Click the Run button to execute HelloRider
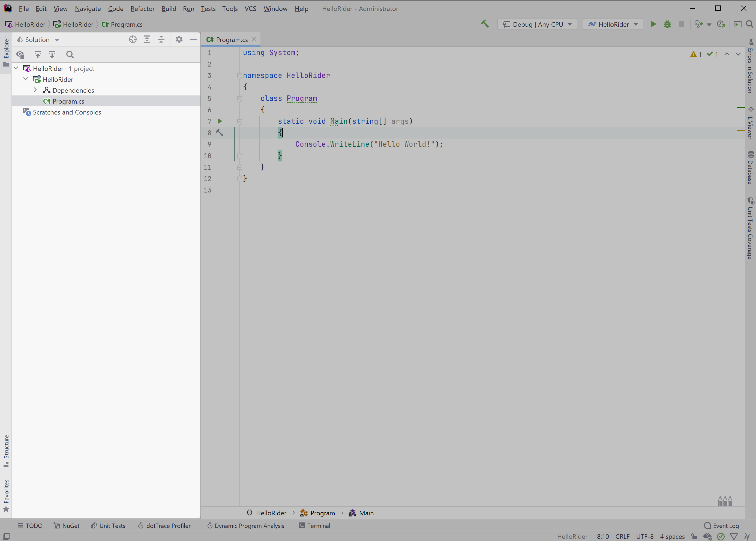Screen dimensions: 756x541 pyautogui.click(x=653, y=24)
